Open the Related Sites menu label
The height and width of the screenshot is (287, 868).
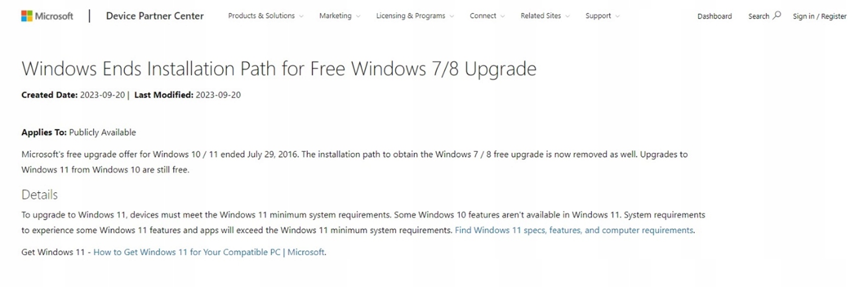tap(541, 16)
